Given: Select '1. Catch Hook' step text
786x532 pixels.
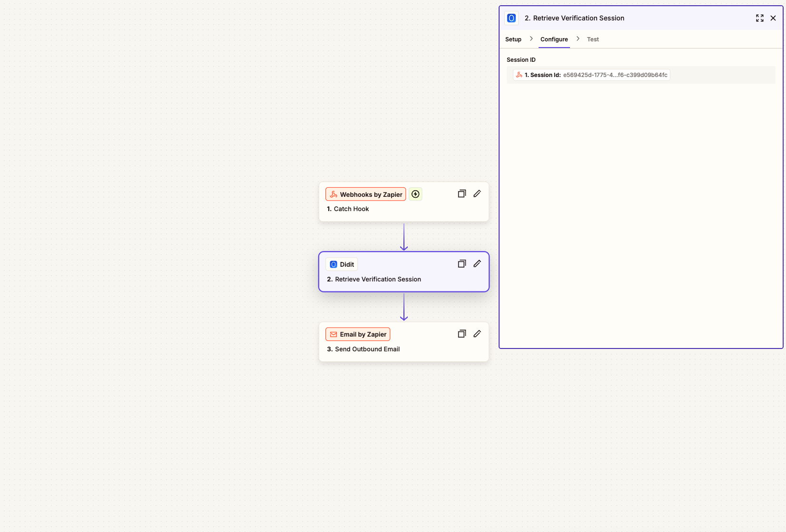Looking at the screenshot, I should [x=348, y=209].
